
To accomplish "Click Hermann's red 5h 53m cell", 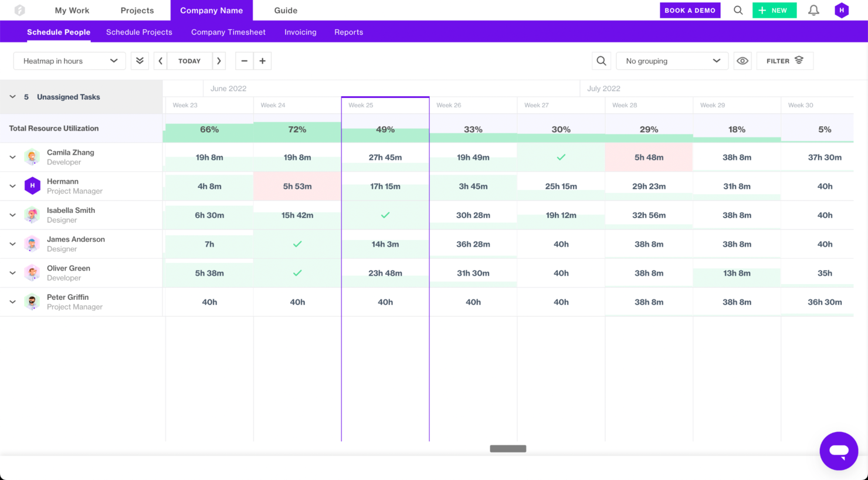I will (297, 186).
